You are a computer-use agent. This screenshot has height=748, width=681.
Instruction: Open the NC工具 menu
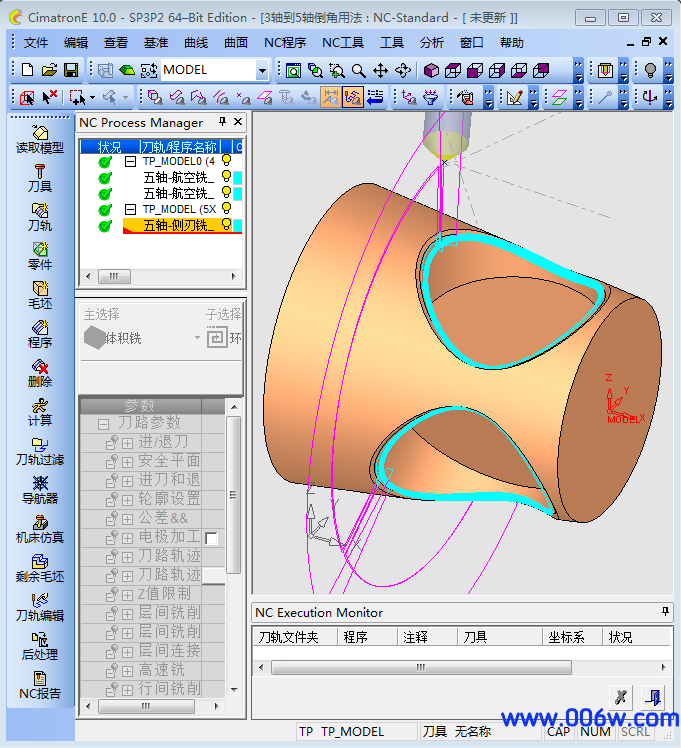pos(342,43)
